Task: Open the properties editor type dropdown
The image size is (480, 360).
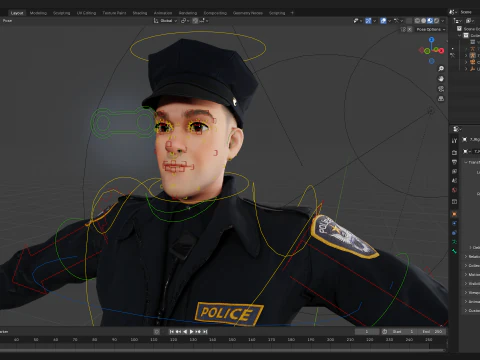Action: pyautogui.click(x=457, y=129)
